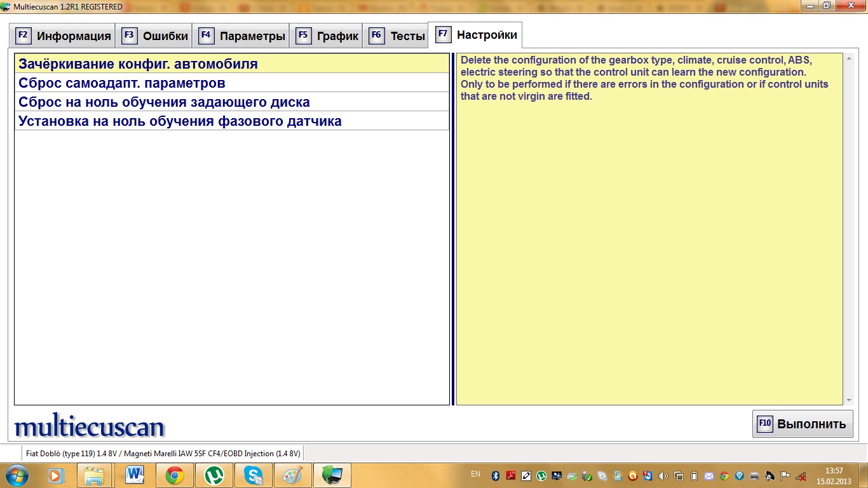
Task: Click the description panel scroll up arrow
Action: coord(849,58)
